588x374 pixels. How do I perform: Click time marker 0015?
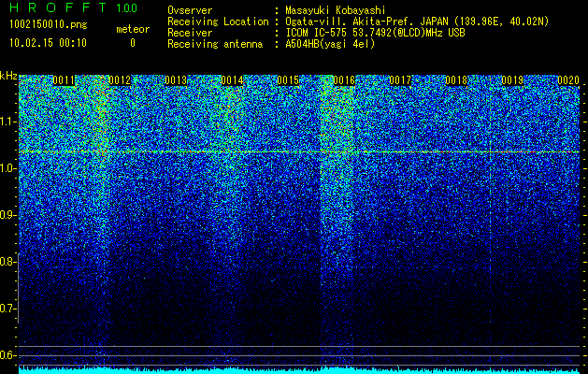(x=288, y=80)
